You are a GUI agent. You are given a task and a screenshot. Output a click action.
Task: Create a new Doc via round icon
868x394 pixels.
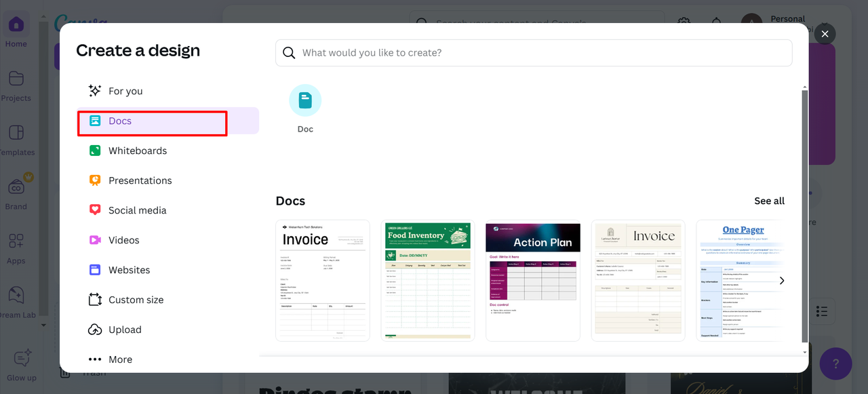click(x=305, y=100)
